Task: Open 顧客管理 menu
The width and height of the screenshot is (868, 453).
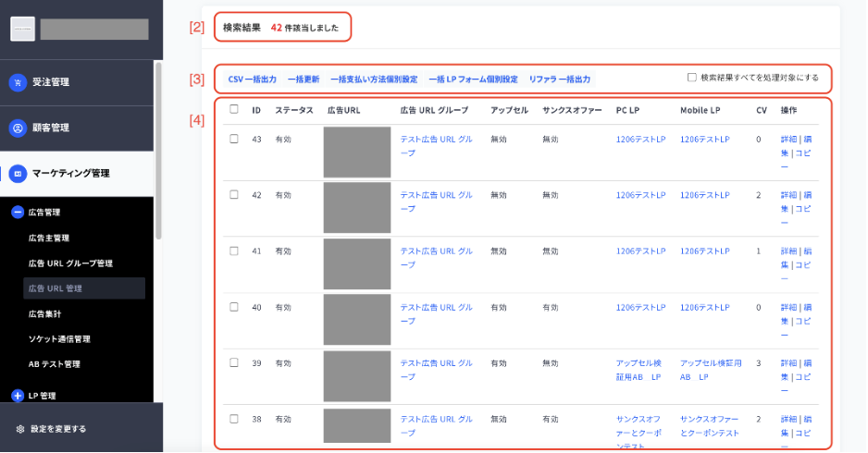Action: [x=77, y=128]
